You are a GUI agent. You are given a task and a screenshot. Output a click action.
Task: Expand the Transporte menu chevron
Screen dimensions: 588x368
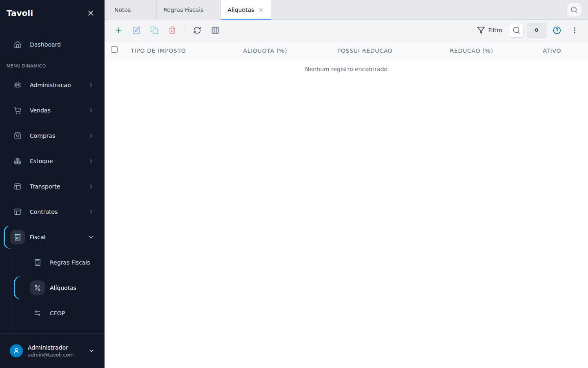point(91,186)
